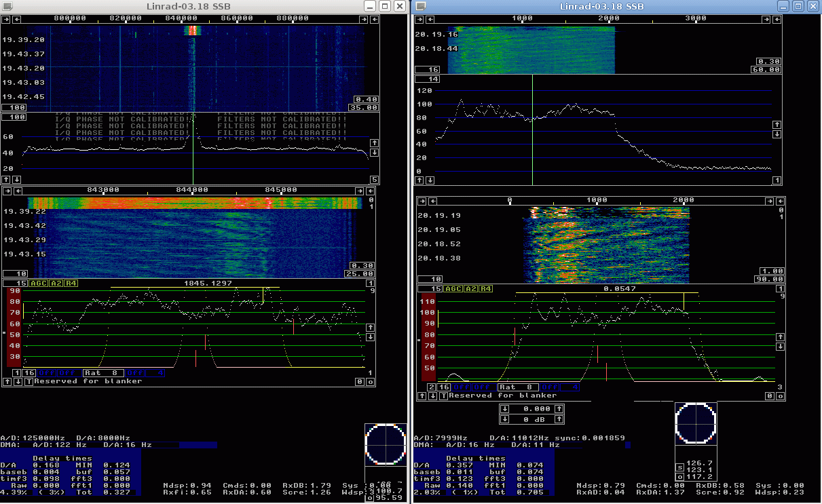The image size is (822, 504).
Task: Click the red S-meter bar in left baseband graph
Action: click(x=14, y=328)
